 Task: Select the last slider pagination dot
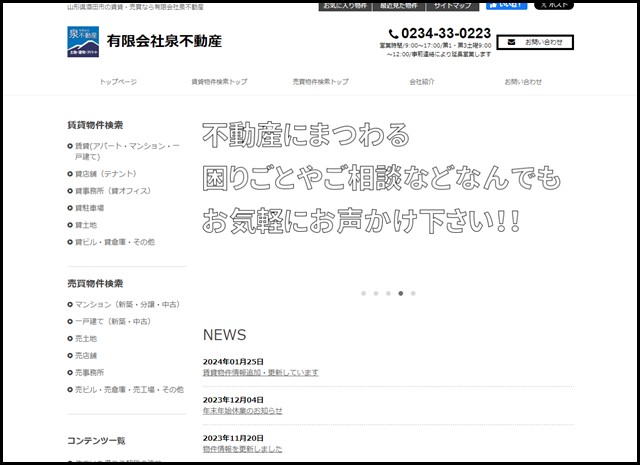pyautogui.click(x=413, y=294)
